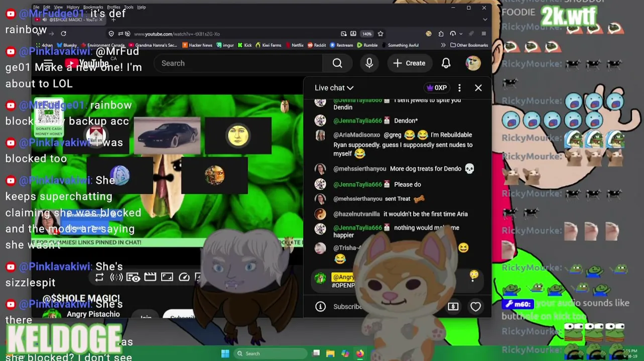Open the Help menu in Firefox
Screen dimensions: 644x361
pyautogui.click(x=142, y=7)
